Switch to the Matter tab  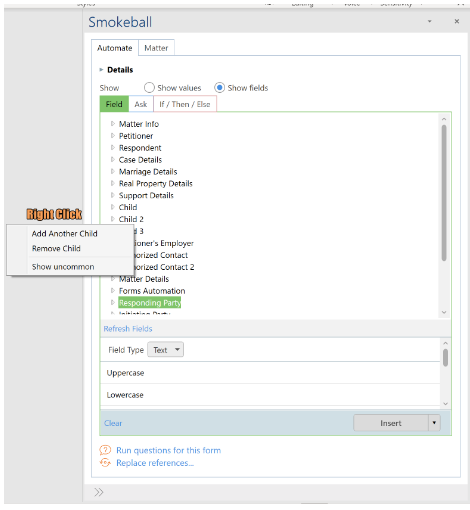pyautogui.click(x=156, y=48)
